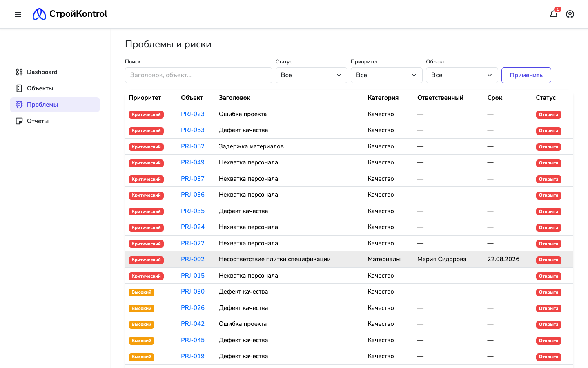The height and width of the screenshot is (368, 588).
Task: Click Открыта status in PRJ-026 row
Action: click(548, 308)
